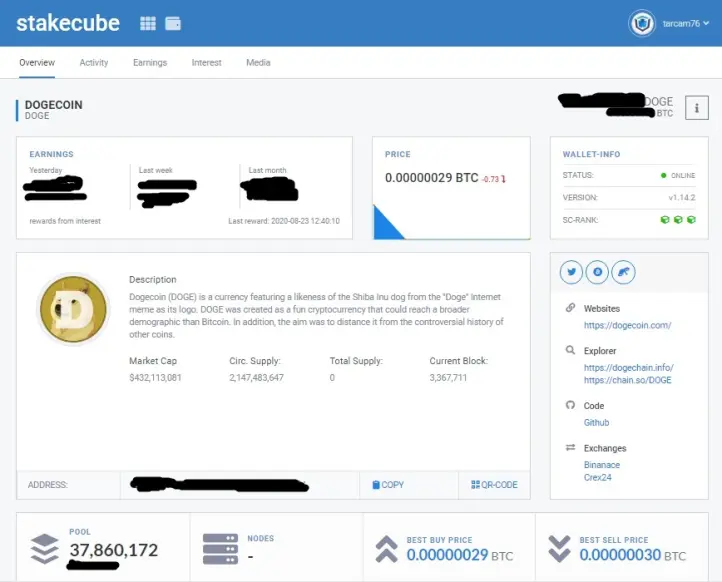Show the address QR-CODE
722x582 pixels.
pyautogui.click(x=495, y=485)
